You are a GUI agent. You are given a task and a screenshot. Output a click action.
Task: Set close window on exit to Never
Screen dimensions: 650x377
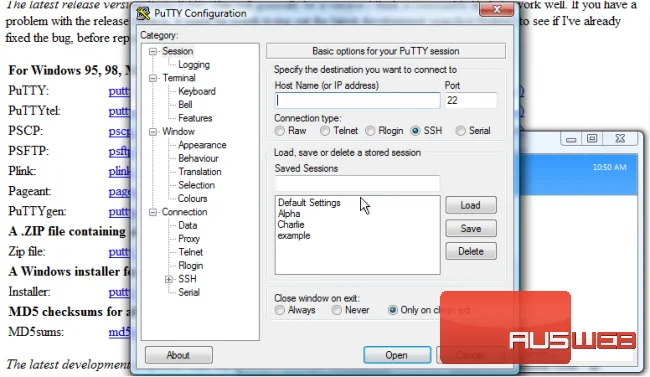[337, 310]
